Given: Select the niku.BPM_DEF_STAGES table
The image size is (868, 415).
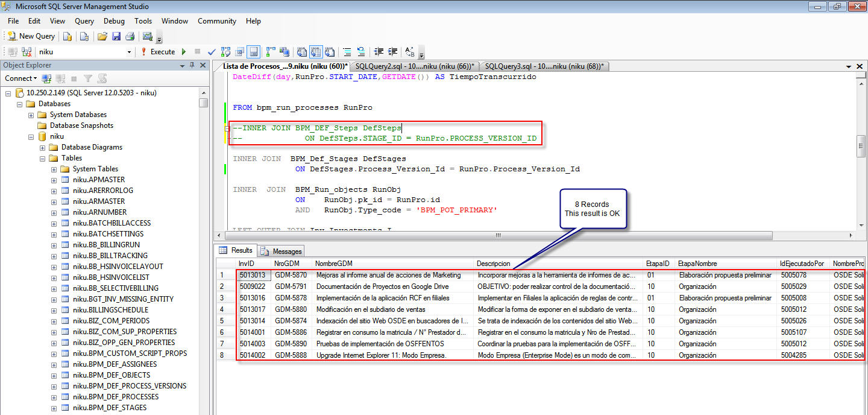Looking at the screenshot, I should point(110,408).
